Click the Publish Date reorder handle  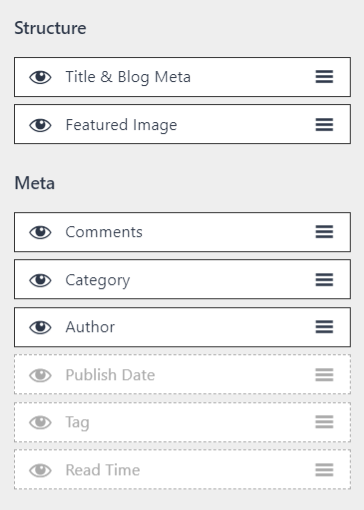coord(324,375)
